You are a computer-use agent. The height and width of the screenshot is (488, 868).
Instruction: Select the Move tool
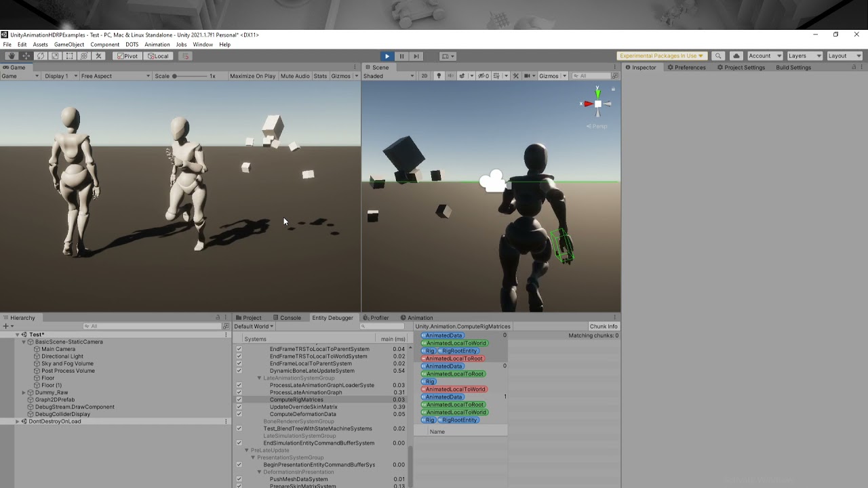tap(27, 56)
